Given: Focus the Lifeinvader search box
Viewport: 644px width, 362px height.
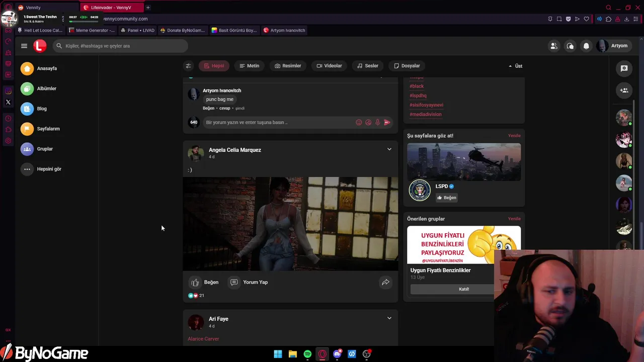Looking at the screenshot, I should [x=120, y=46].
